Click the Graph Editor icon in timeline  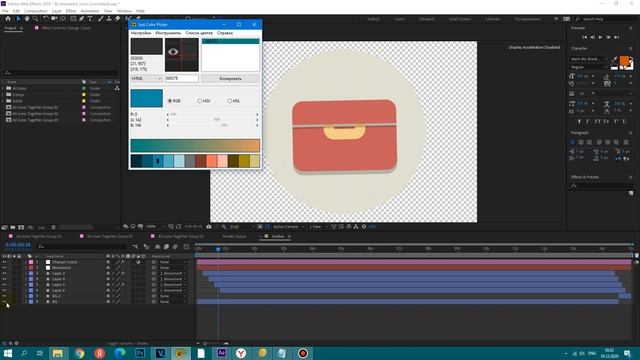(x=187, y=247)
